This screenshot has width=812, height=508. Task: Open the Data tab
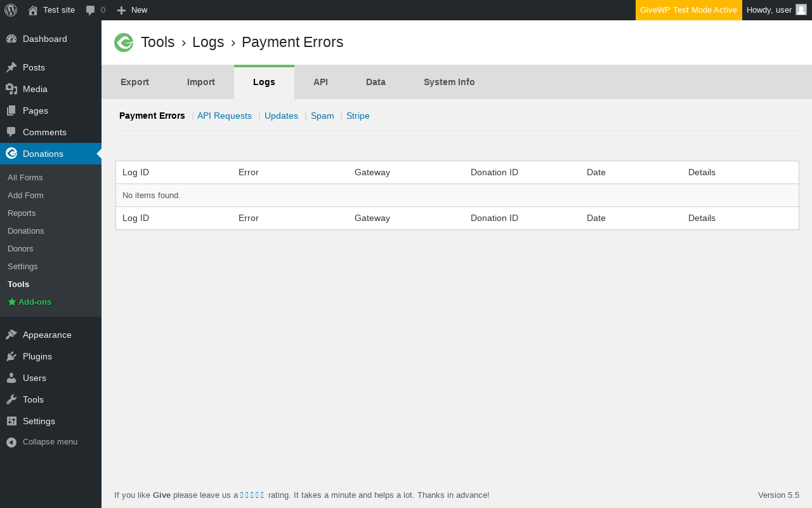[376, 82]
